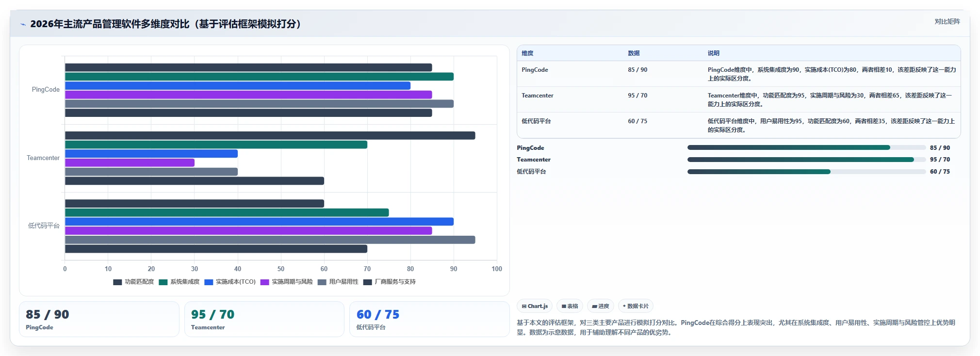This screenshot has width=980, height=356.
Task: Click Teamcenter's purple 实施周期与风险 bar
Action: pos(130,162)
